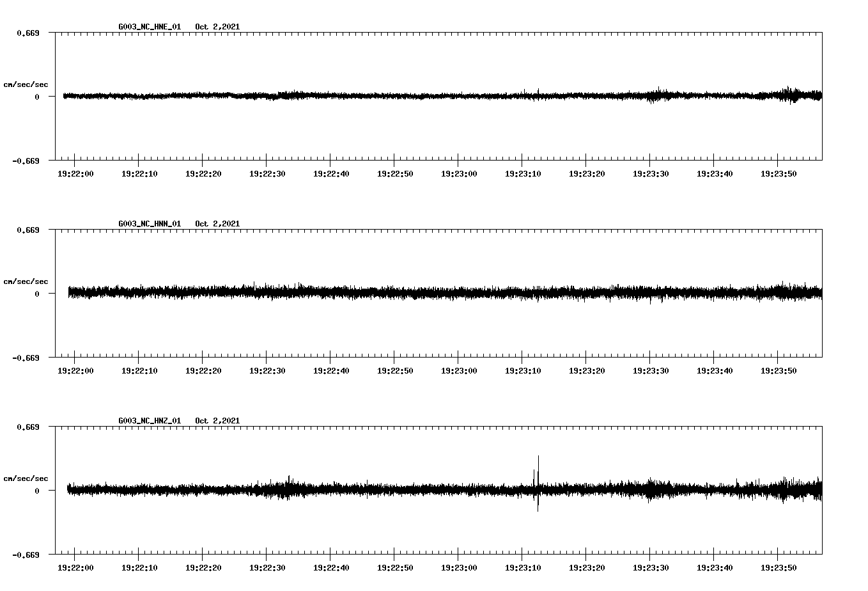Click 19:23:50 time label under HNE plot
The height and width of the screenshot is (591, 868).
779,173
